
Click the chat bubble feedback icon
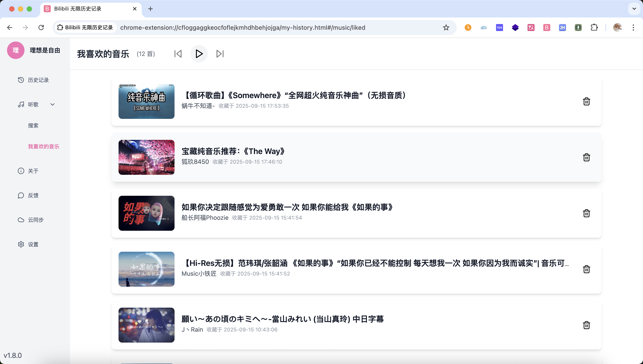tap(21, 196)
